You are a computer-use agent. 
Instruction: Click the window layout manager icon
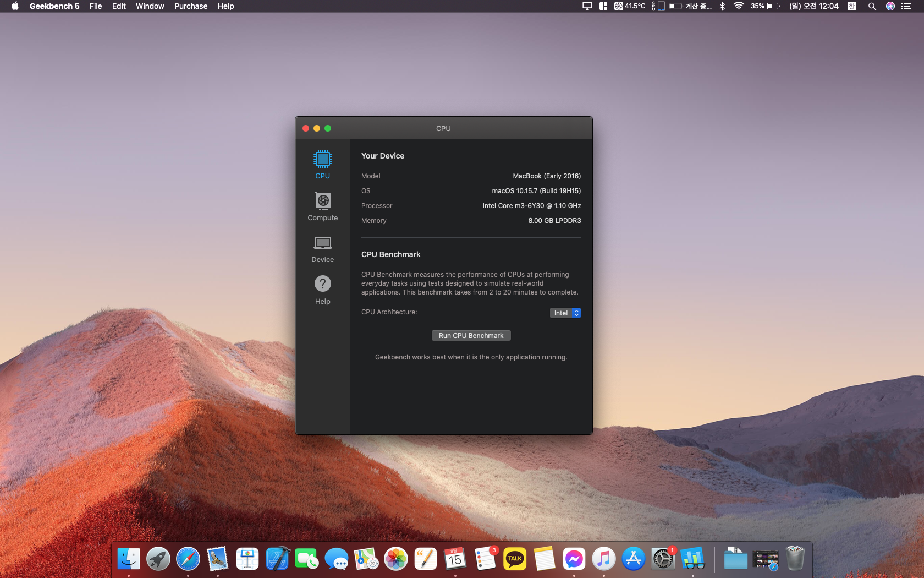pyautogui.click(x=603, y=6)
